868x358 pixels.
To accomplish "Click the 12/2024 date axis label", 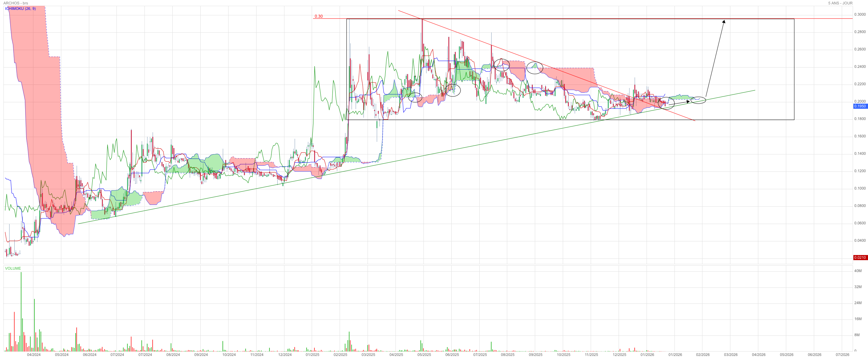I will click(285, 355).
